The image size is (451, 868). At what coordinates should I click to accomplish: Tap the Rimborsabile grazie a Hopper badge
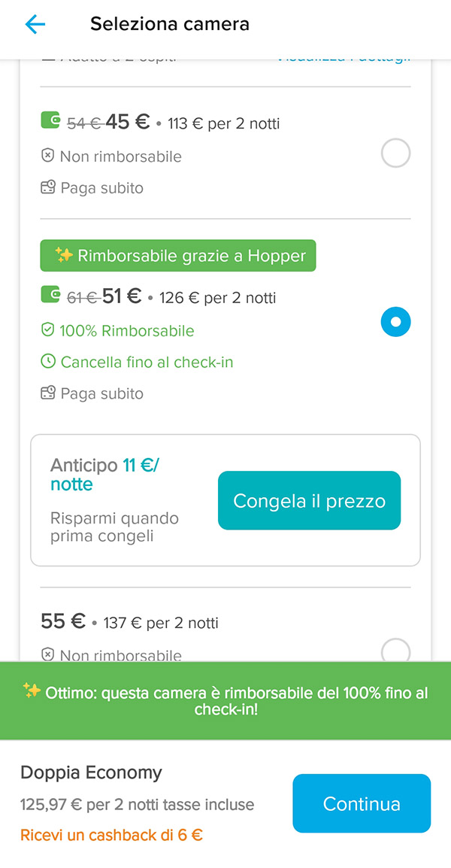coord(178,256)
